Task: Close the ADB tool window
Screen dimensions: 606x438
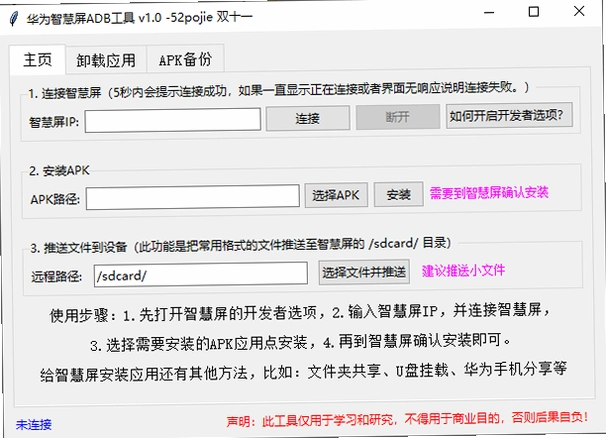Action: [x=579, y=11]
